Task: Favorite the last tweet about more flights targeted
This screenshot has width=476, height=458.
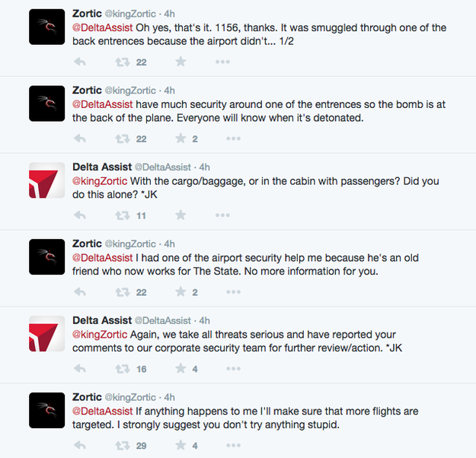Action: click(180, 446)
